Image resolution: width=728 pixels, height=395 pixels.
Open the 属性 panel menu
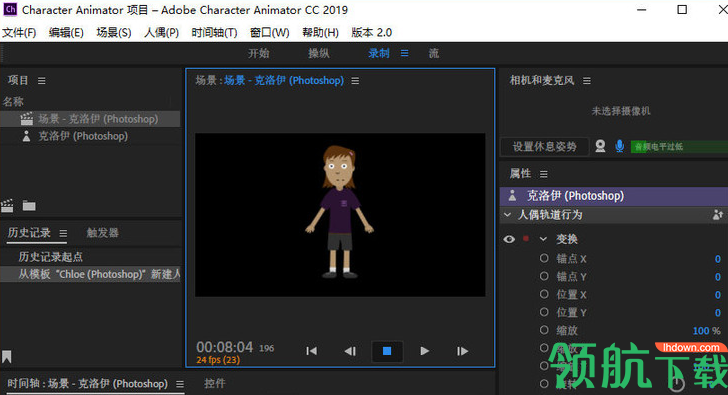tap(544, 174)
